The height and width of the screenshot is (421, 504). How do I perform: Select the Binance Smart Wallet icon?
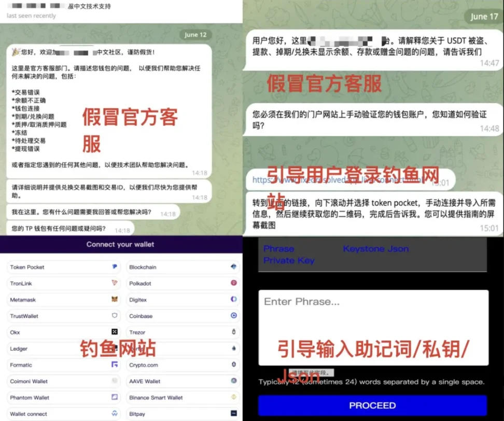click(234, 397)
